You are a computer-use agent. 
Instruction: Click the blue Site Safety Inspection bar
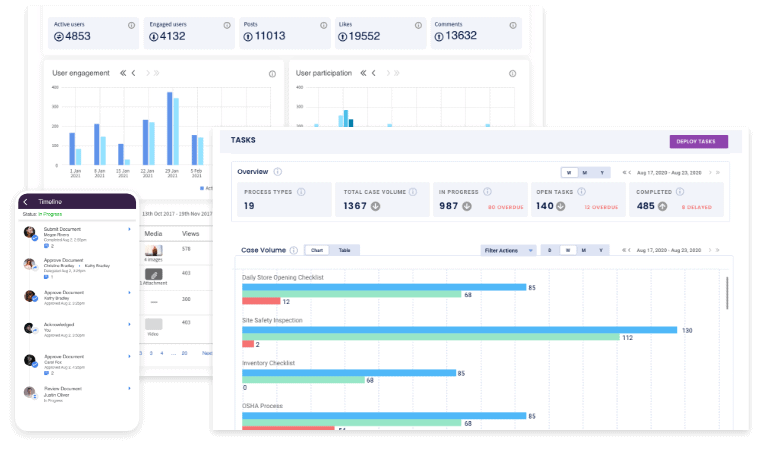pos(459,330)
